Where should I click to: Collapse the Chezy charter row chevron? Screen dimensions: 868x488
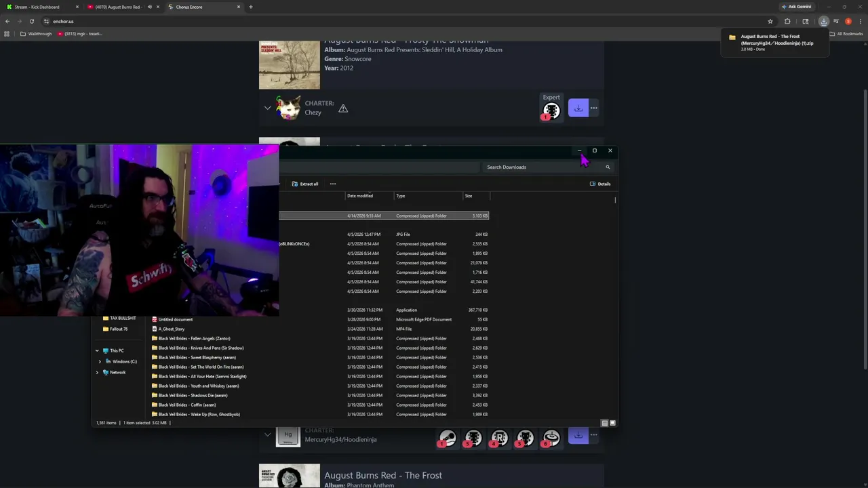[x=268, y=108]
